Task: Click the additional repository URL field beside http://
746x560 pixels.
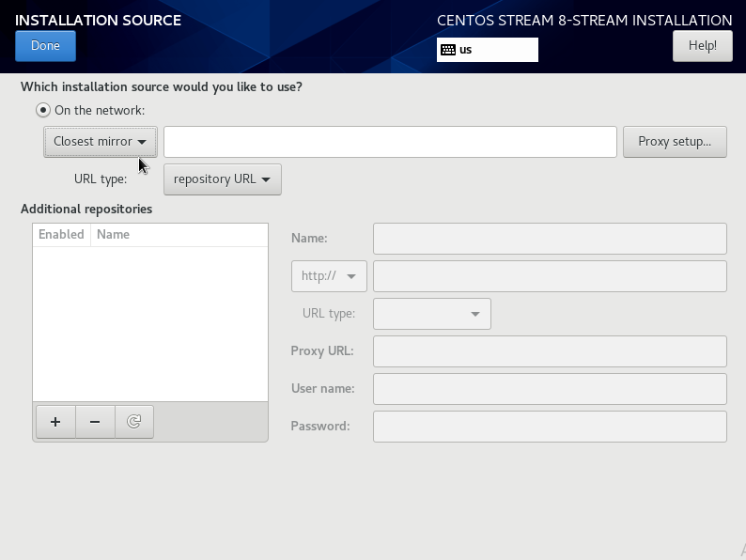Action: pyautogui.click(x=550, y=276)
